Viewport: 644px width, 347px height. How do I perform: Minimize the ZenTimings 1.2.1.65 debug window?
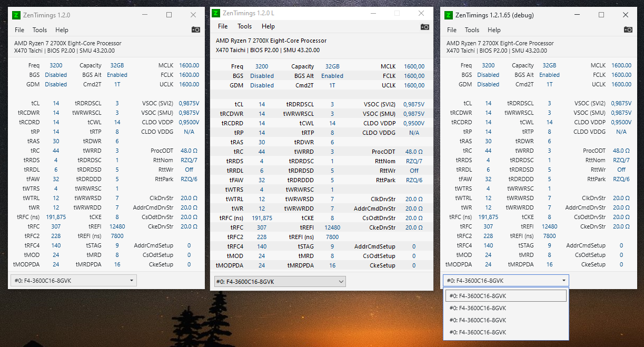[x=577, y=15]
